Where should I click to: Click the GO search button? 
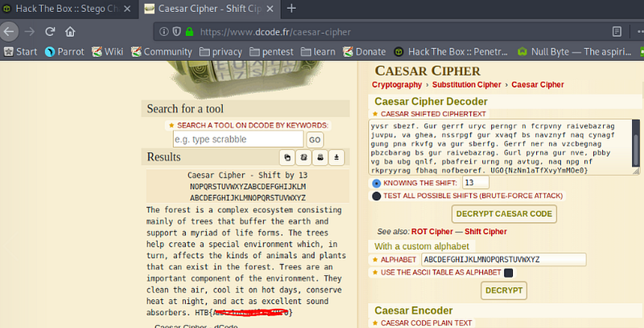coord(315,140)
